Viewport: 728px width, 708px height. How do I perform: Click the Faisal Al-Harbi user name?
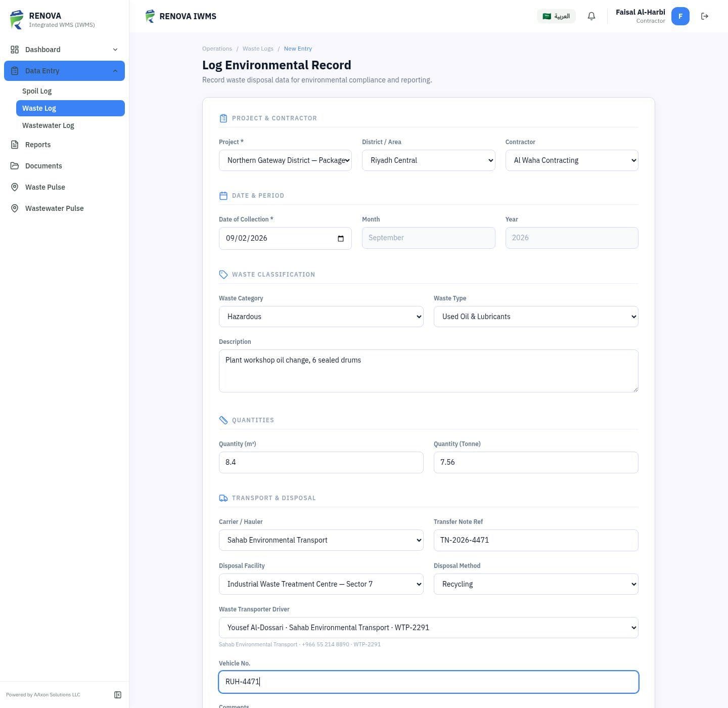[x=640, y=12]
